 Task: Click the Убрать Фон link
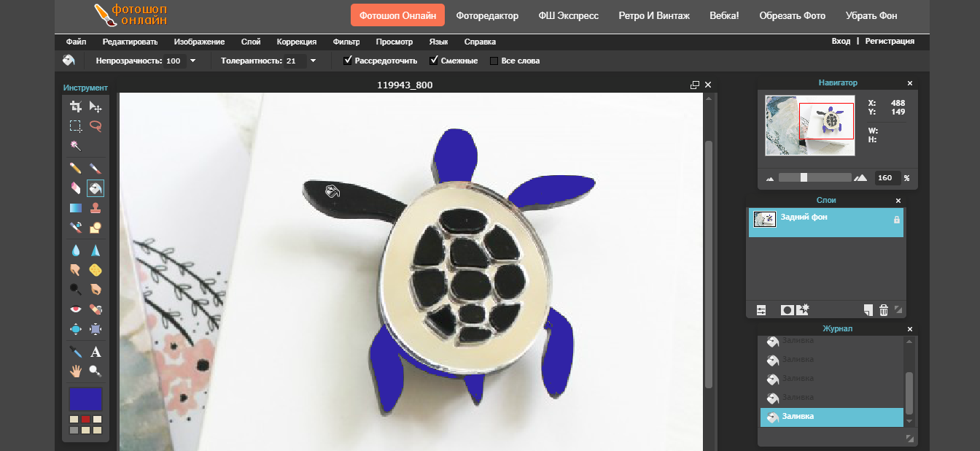coord(871,15)
